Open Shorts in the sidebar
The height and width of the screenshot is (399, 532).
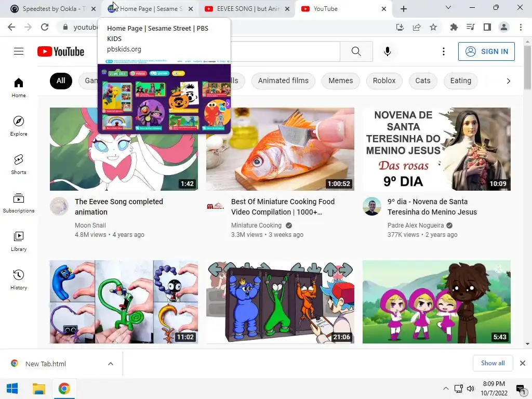tap(19, 164)
